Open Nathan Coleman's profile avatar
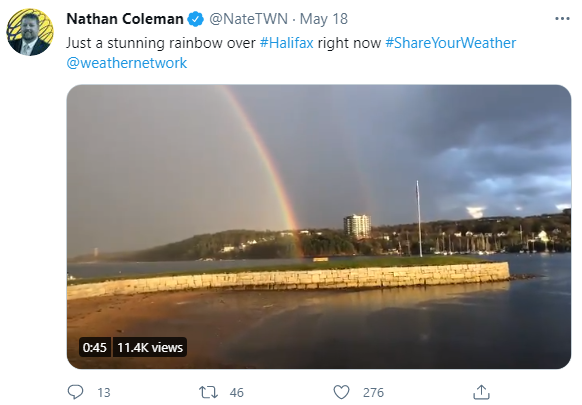The width and height of the screenshot is (582, 405). 30,32
